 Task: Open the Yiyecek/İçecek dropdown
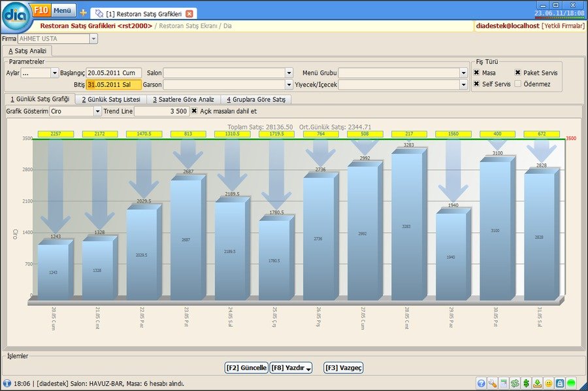463,85
